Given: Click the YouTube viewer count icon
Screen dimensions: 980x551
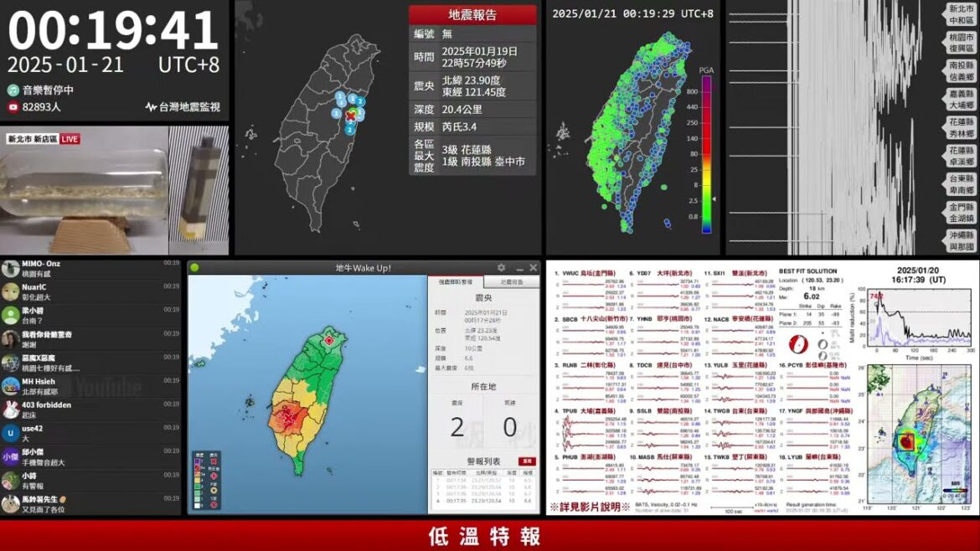Looking at the screenshot, I should click(13, 107).
